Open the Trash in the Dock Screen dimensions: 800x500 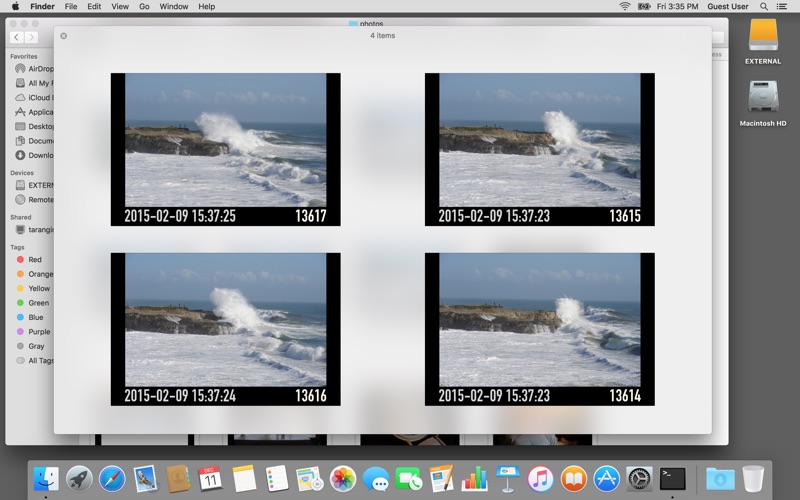(x=753, y=478)
